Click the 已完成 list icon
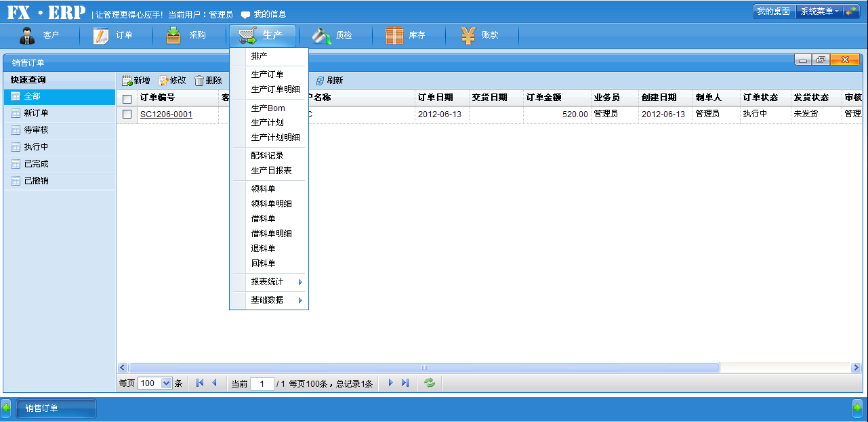The height and width of the screenshot is (422, 868). click(16, 164)
